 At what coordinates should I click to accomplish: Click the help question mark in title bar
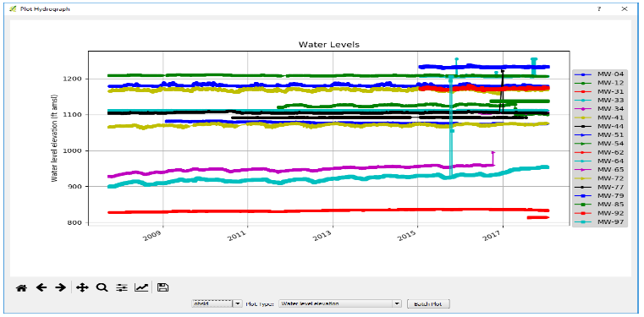tap(599, 8)
